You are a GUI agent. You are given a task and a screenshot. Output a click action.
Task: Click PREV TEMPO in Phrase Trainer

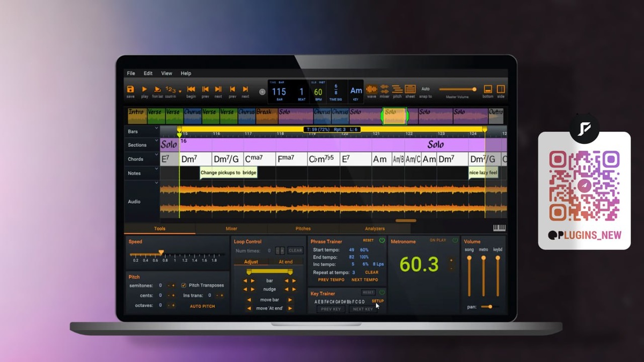click(331, 279)
